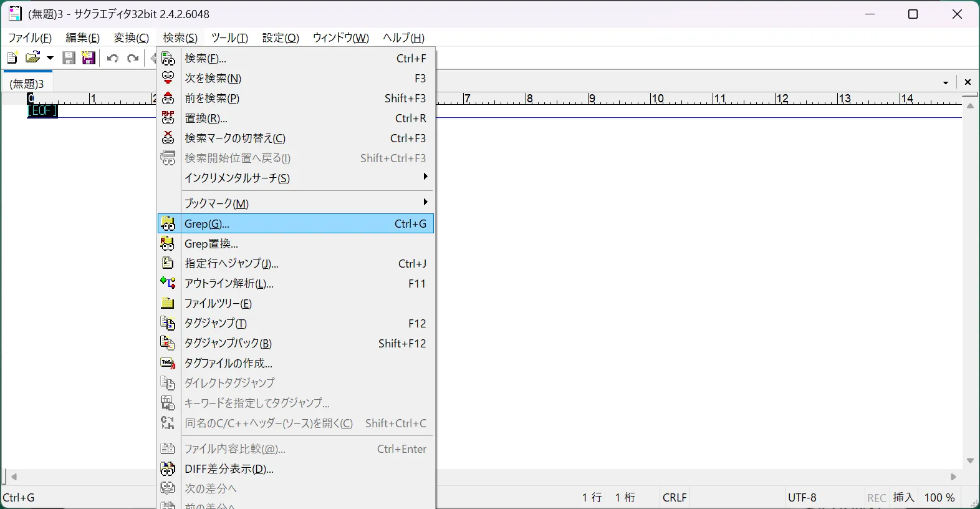Click the 100 % zoom indicator
Screen dimensions: 980x509
pos(939,497)
